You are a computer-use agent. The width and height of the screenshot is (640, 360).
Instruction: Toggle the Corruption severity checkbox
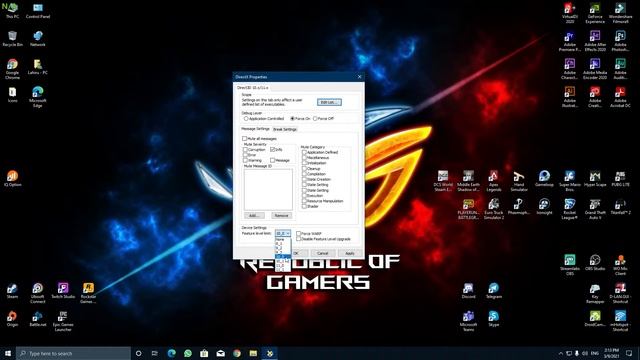(245, 149)
